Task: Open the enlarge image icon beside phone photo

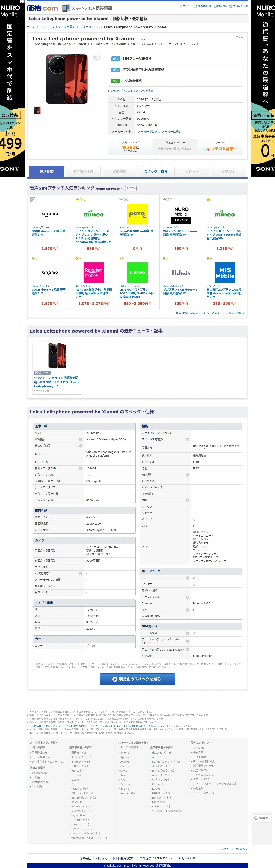Action: [97, 57]
